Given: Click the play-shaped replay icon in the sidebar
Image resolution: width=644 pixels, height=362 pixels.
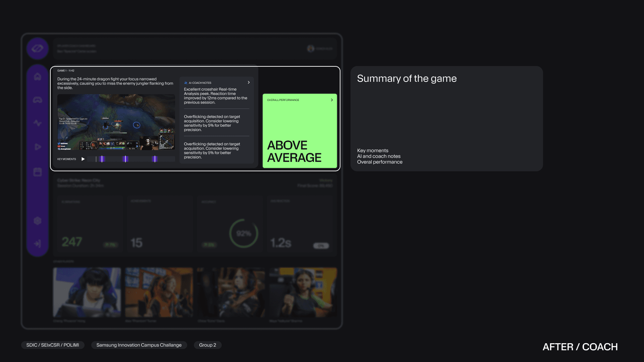Looking at the screenshot, I should click(x=38, y=147).
